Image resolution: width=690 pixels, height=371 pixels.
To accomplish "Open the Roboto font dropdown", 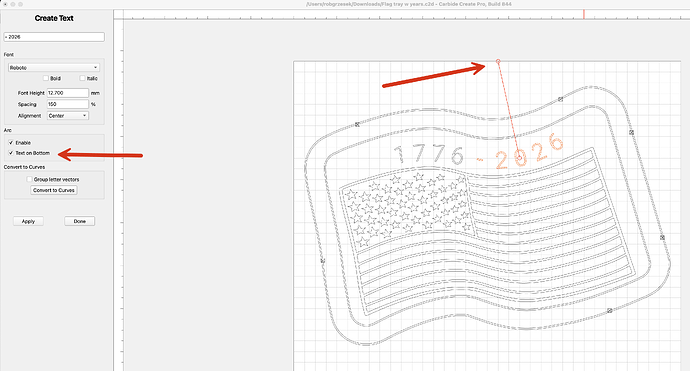I will pos(54,67).
